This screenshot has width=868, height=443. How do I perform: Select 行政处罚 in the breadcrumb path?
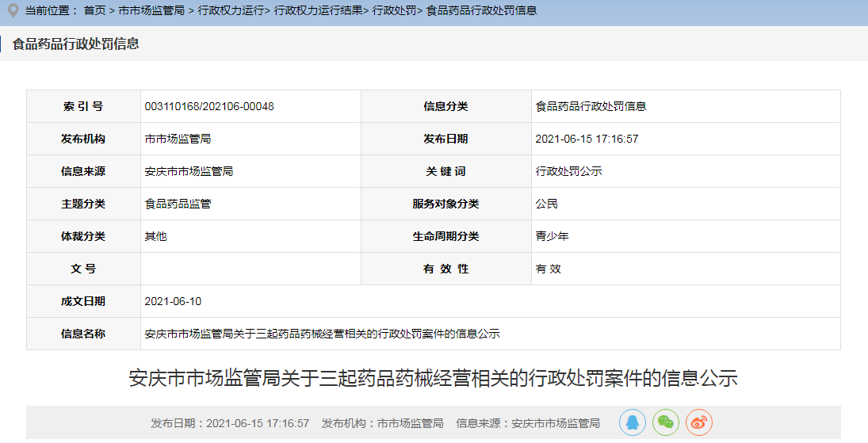point(394,10)
